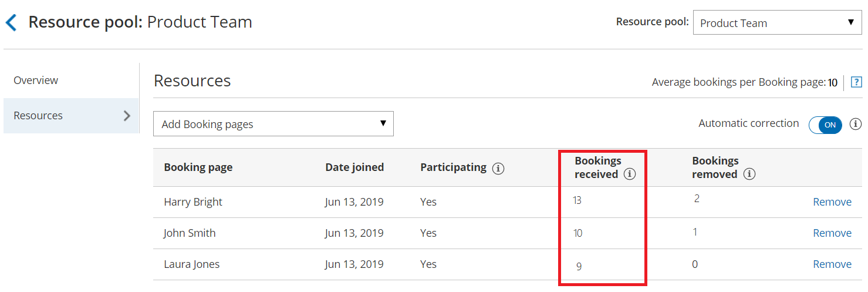Click the Bookings removed info icon

pos(749,174)
